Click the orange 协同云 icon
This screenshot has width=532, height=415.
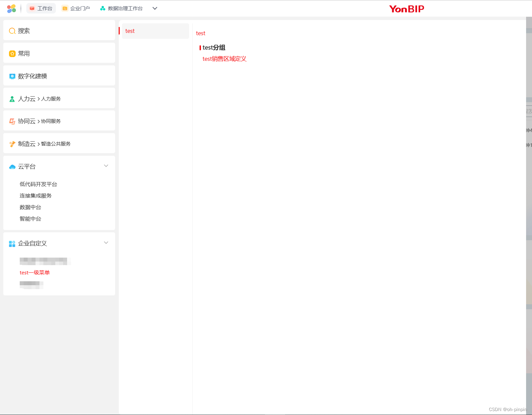[x=12, y=121]
